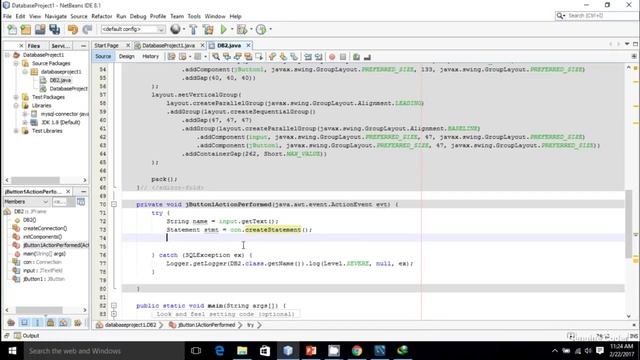Open dropdown arrow beside Profile Project button
The width and height of the screenshot is (640, 360).
point(270,29)
